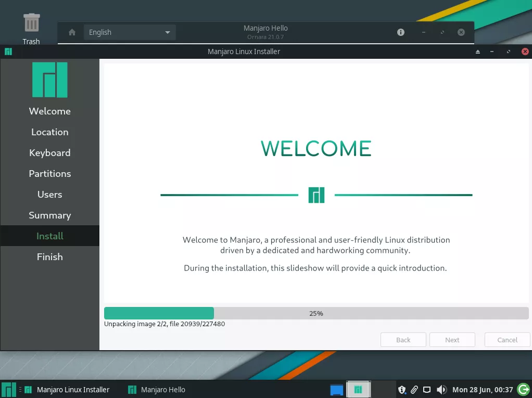Click the home icon in Manjaro Hello
This screenshot has width=532, height=398.
click(72, 32)
